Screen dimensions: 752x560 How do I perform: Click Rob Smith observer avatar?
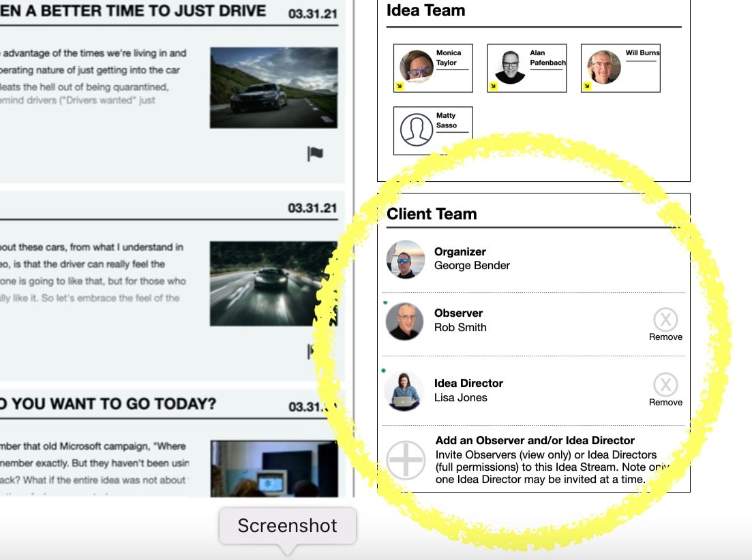405,321
